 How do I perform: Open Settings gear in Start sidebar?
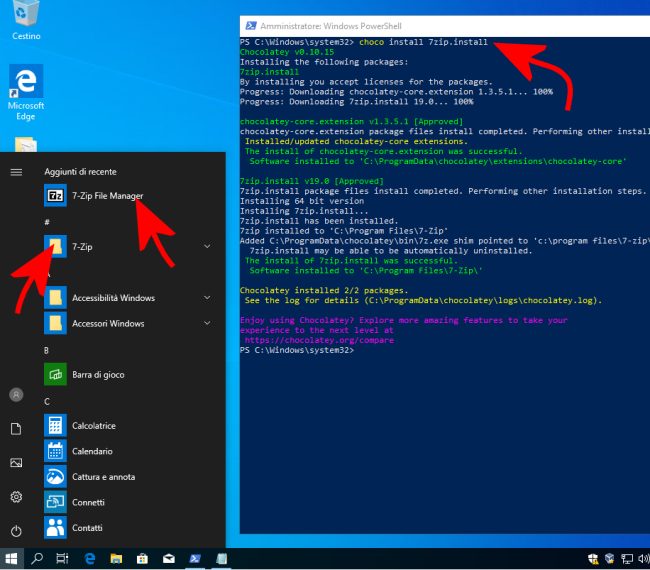pos(16,497)
